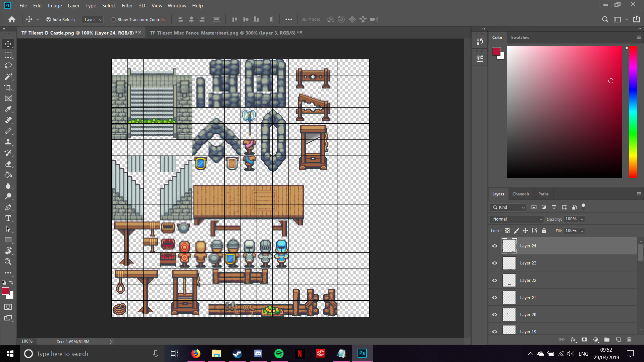The width and height of the screenshot is (644, 362).
Task: Switch to the Channels tab
Action: click(521, 194)
